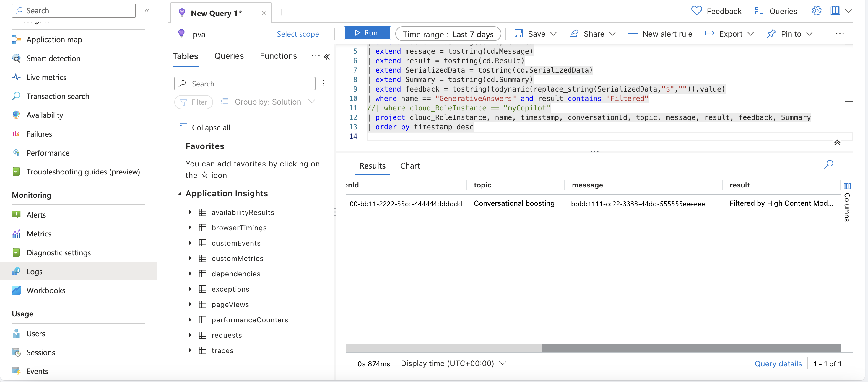Open Diagnostic settings

(58, 252)
